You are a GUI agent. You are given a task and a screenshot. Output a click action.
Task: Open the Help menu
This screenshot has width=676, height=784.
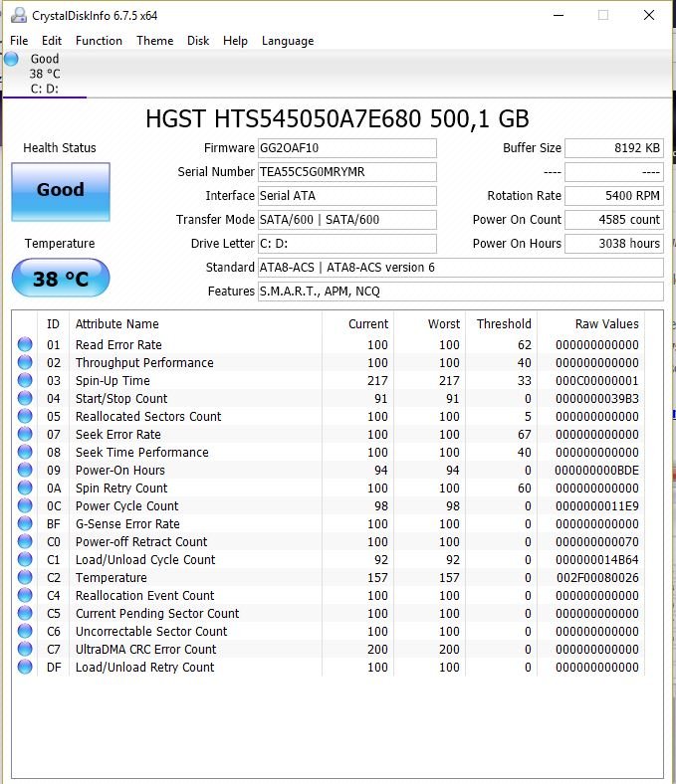(235, 41)
